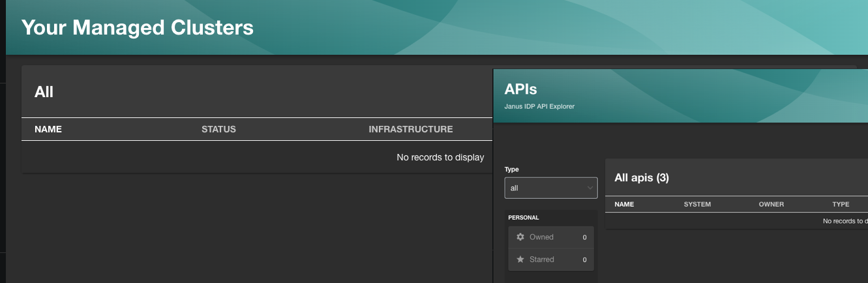
Task: Click the 'All apis (3)' table title
Action: (x=642, y=177)
